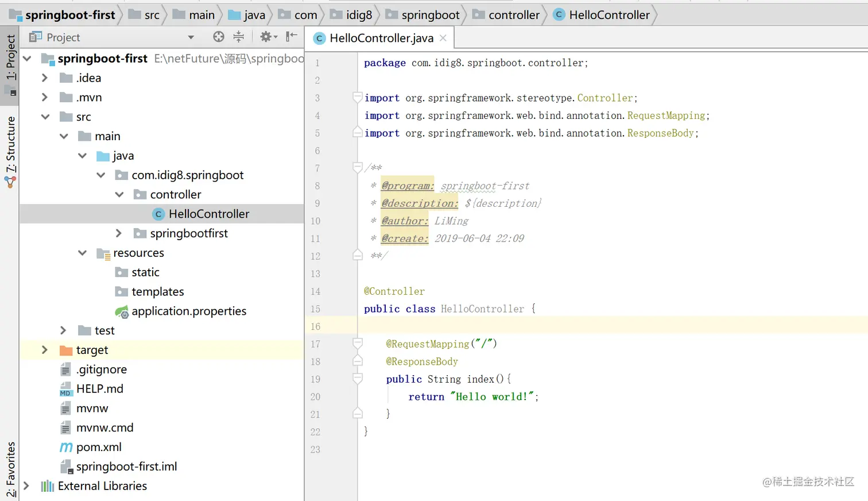Select springboot-first.iml file

118,467
